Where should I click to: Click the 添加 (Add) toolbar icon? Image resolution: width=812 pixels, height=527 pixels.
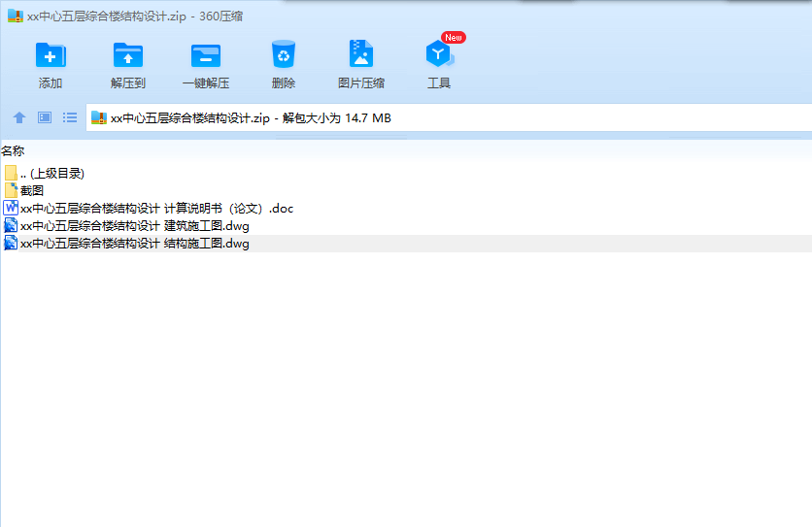[51, 55]
